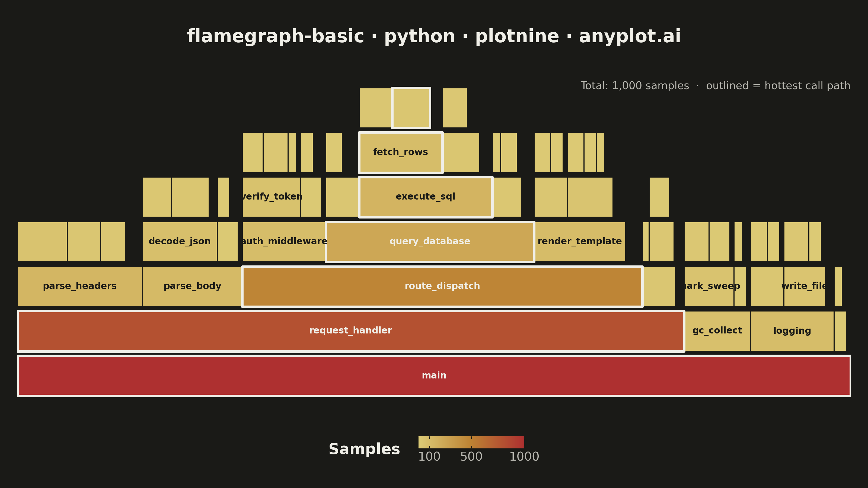
Task: Select the mark_sweep block
Action: coord(709,286)
